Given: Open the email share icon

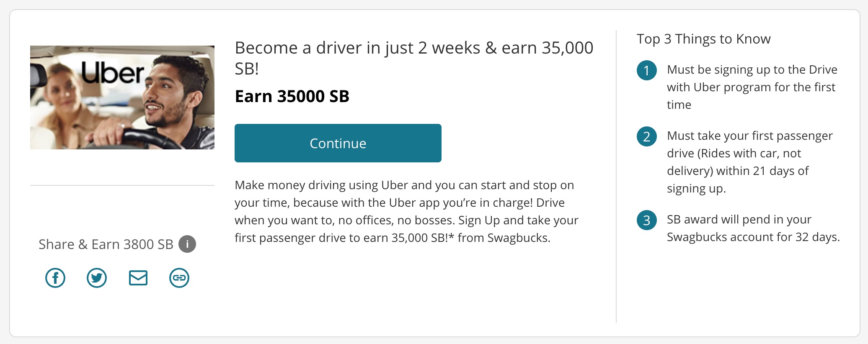Looking at the screenshot, I should pyautogui.click(x=138, y=277).
